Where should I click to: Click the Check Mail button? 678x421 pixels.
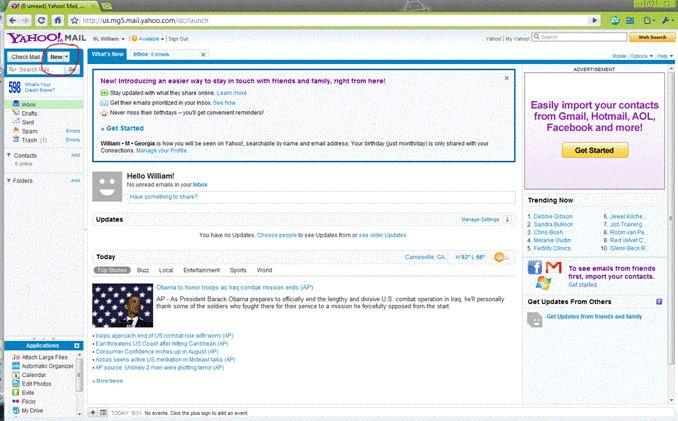click(x=25, y=57)
